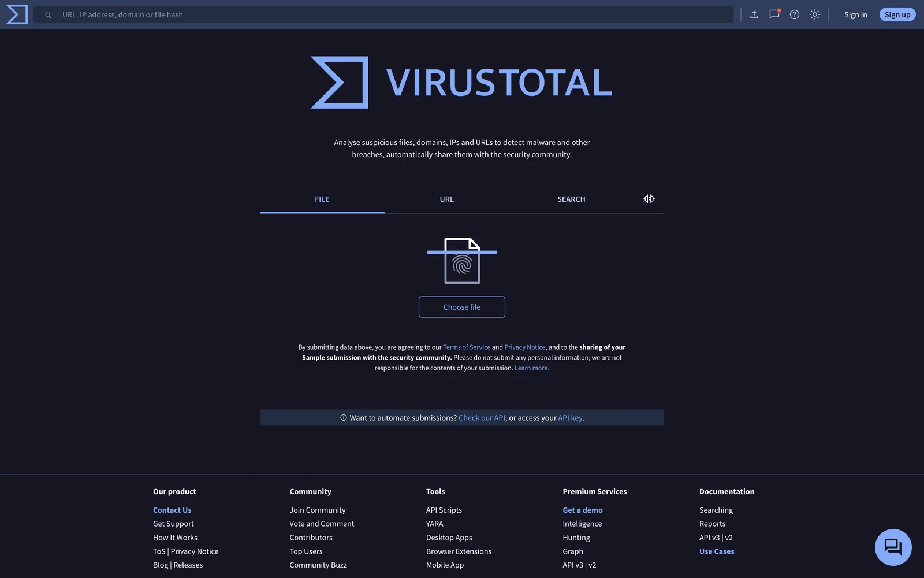Open Join Community link
This screenshot has width=924, height=578.
[x=318, y=510]
